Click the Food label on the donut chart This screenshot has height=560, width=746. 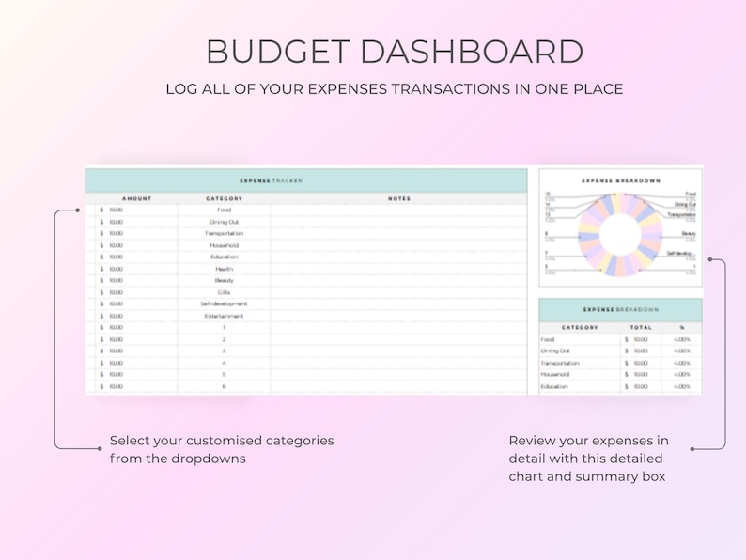(691, 194)
